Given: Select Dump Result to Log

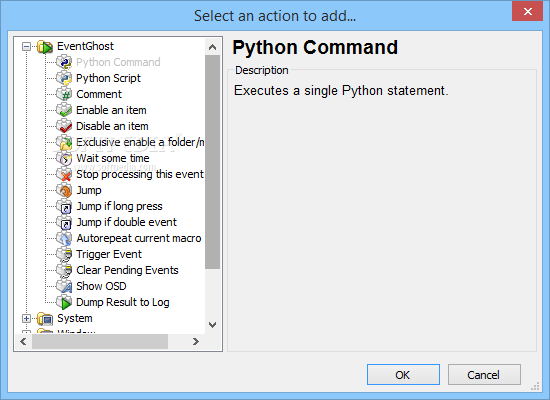Looking at the screenshot, I should (x=123, y=302).
